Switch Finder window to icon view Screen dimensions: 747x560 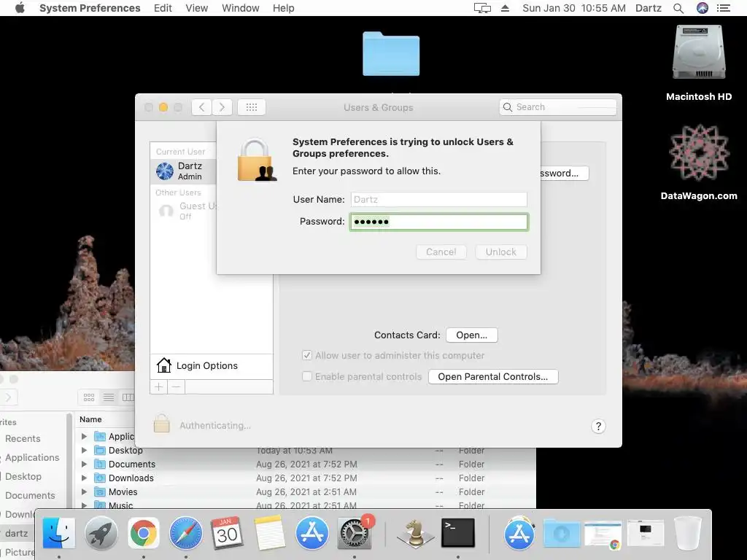pos(88,397)
